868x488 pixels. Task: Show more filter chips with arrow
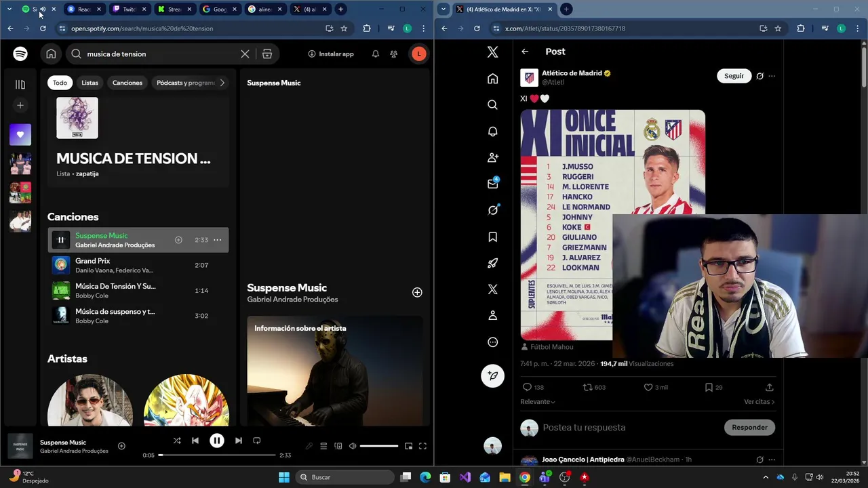(222, 83)
